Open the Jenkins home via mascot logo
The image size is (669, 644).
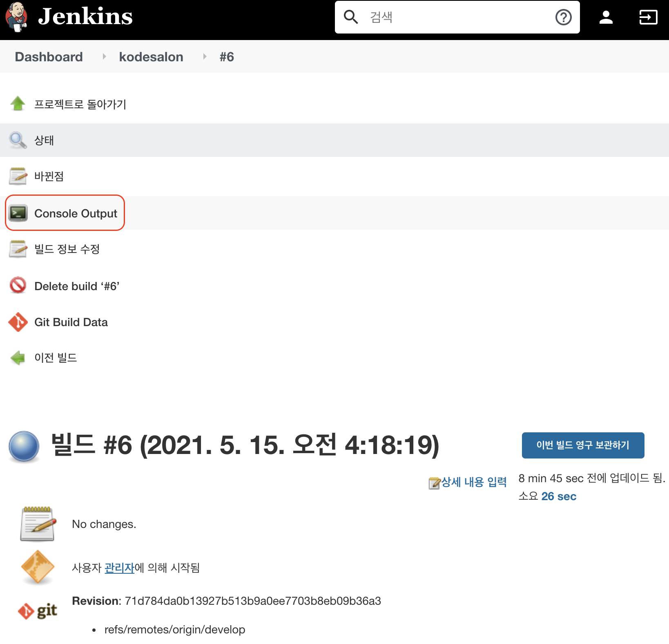click(16, 16)
